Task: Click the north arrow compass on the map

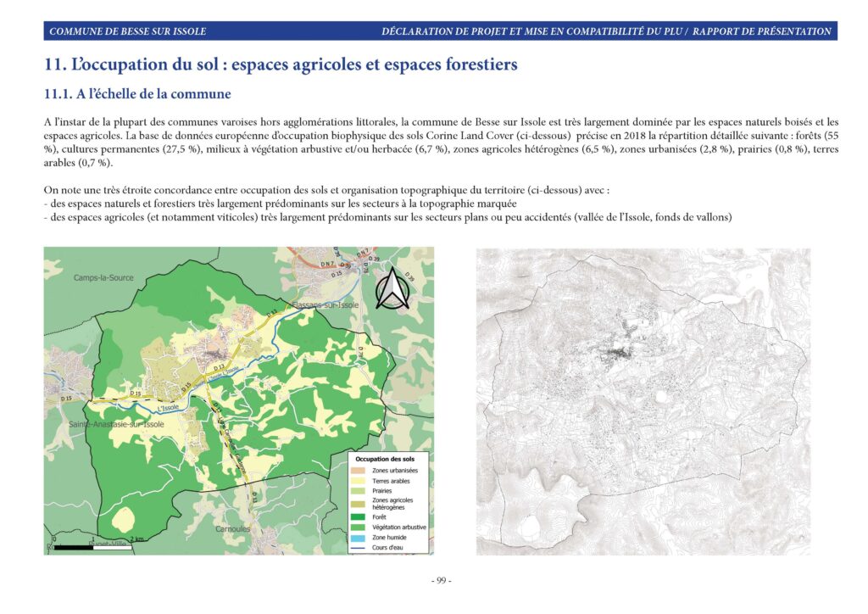Action: (x=393, y=287)
